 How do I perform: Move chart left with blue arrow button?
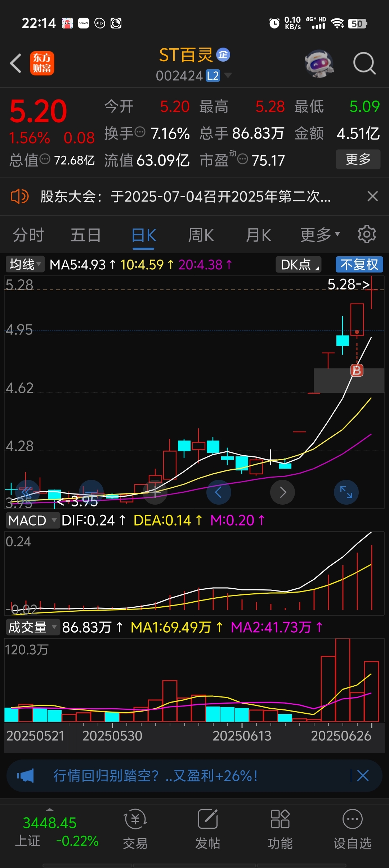click(219, 492)
